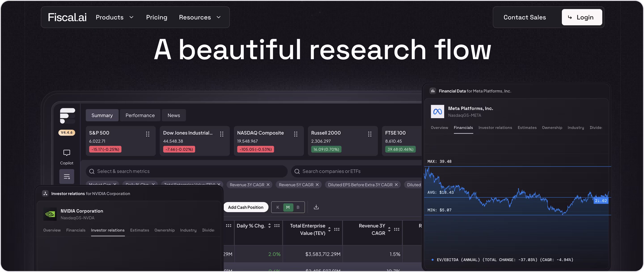
Task: Remove the Revenue 5Y CAGR chip
Action: point(317,185)
